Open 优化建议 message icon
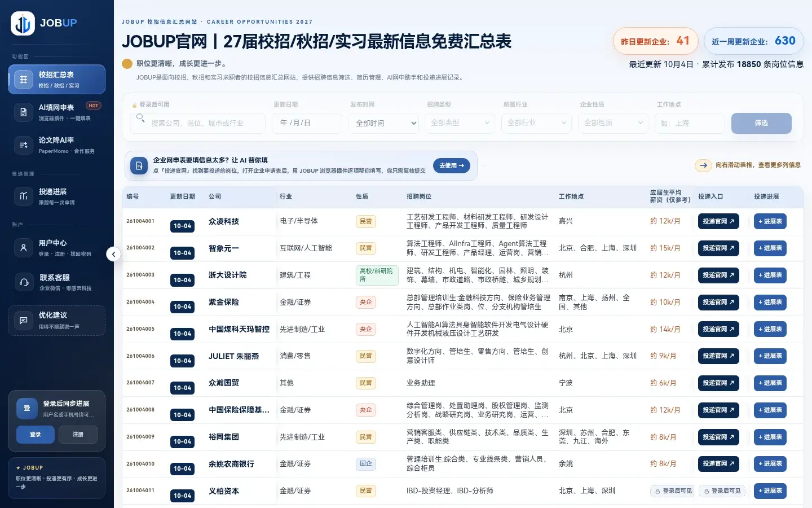 click(x=24, y=320)
